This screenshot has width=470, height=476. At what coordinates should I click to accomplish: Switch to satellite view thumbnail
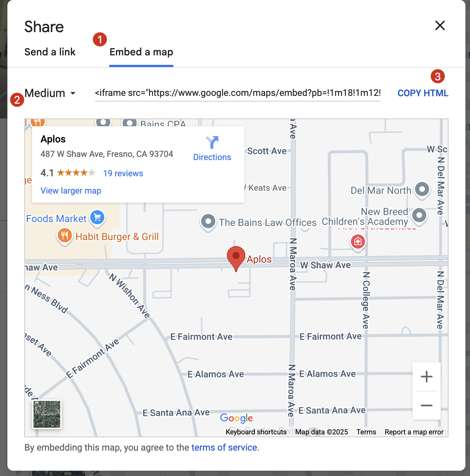pyautogui.click(x=47, y=414)
